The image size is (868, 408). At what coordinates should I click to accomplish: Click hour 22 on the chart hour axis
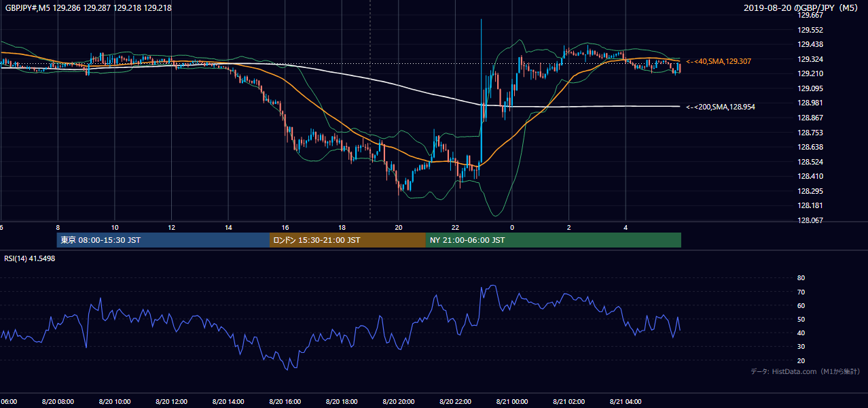coord(455,228)
